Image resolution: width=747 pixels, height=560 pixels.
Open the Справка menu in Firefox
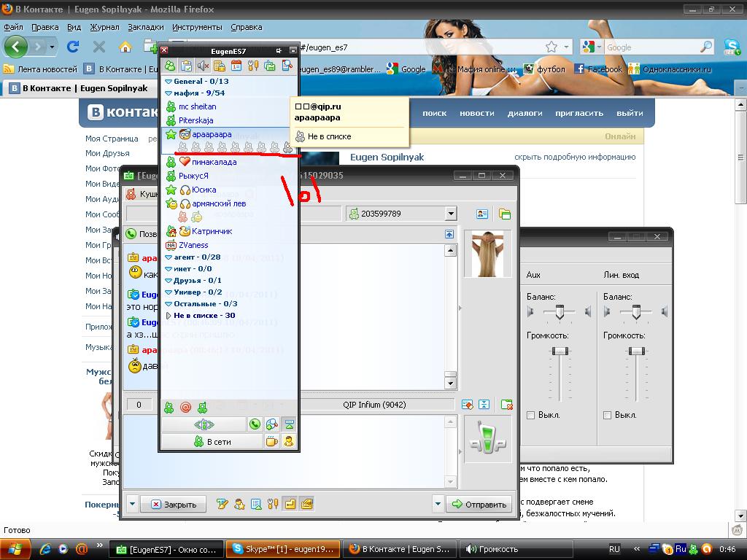pyautogui.click(x=247, y=27)
